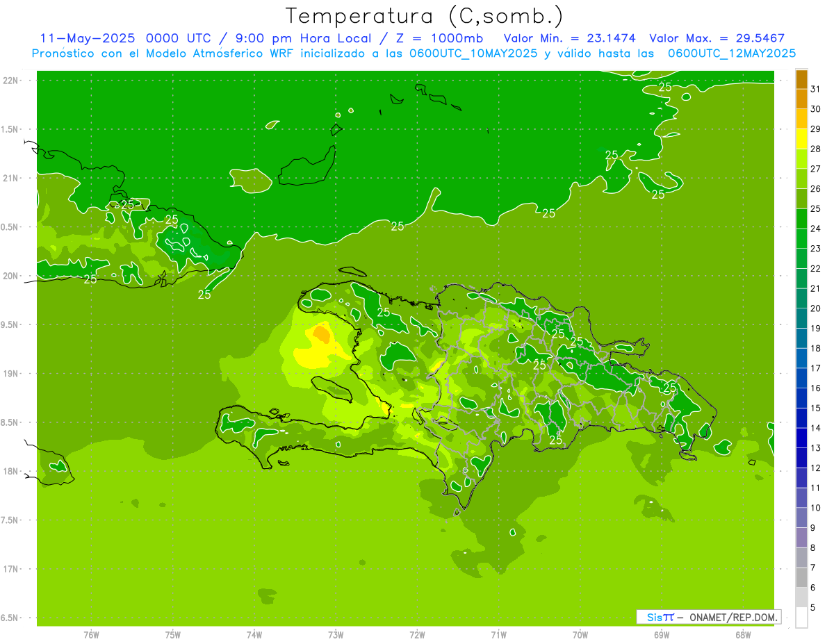This screenshot has height=644, width=834.
Task: Click the "ONAMET/REP.DOM." credit label
Action: (x=733, y=617)
